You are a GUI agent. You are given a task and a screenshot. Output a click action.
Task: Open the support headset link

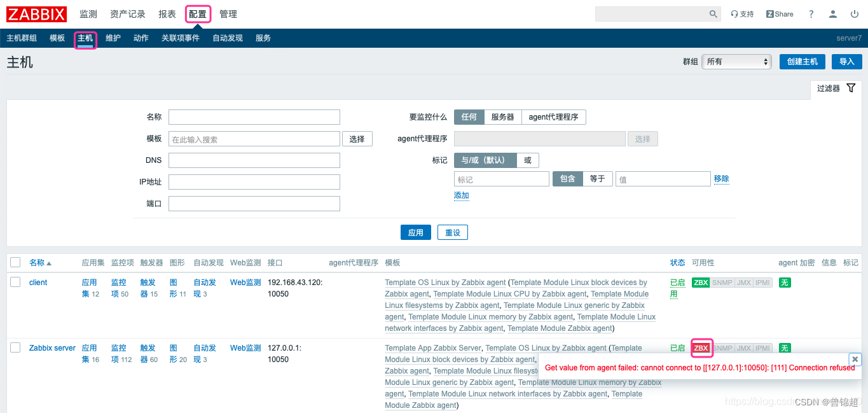pyautogui.click(x=742, y=14)
